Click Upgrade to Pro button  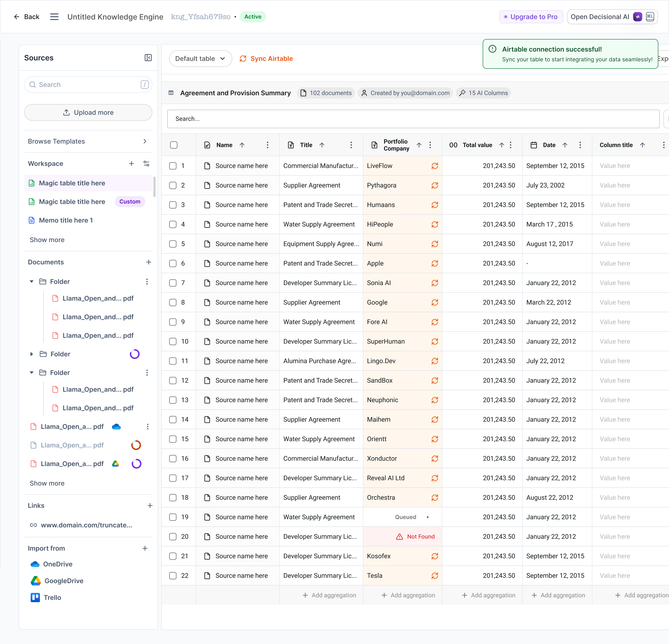point(531,17)
